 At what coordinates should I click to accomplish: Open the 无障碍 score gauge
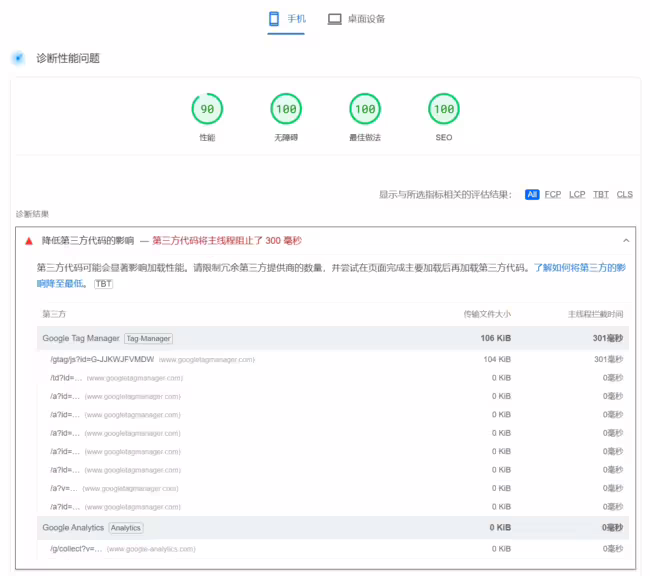tap(286, 109)
